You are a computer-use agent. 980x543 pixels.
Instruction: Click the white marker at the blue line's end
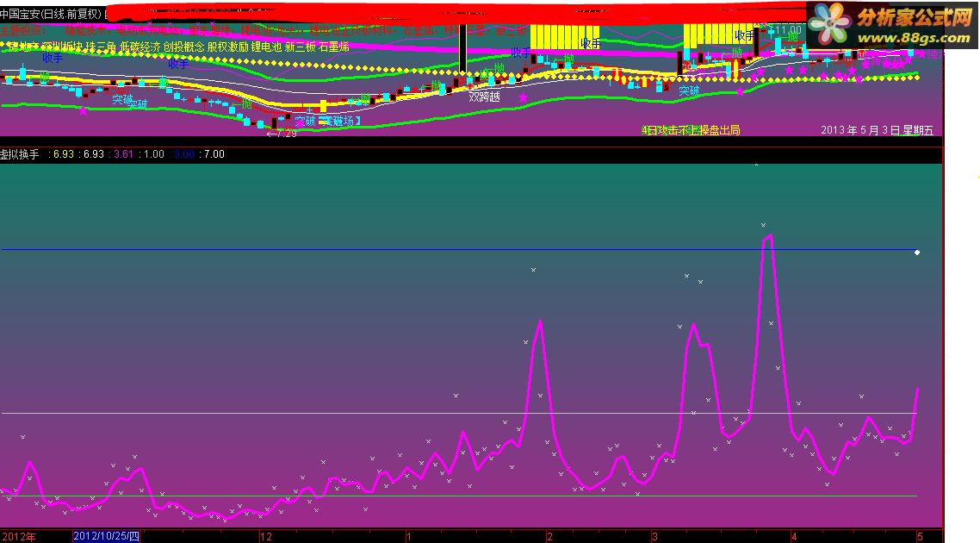tap(917, 252)
